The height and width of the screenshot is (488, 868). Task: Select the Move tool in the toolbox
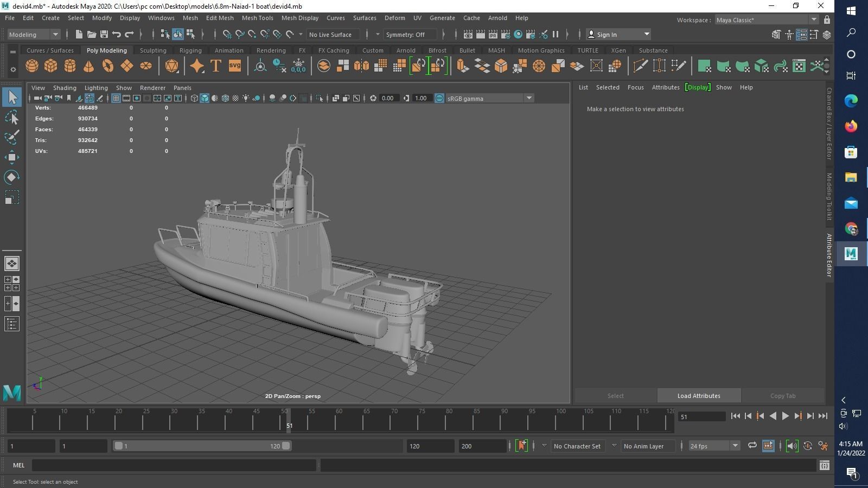(11, 157)
